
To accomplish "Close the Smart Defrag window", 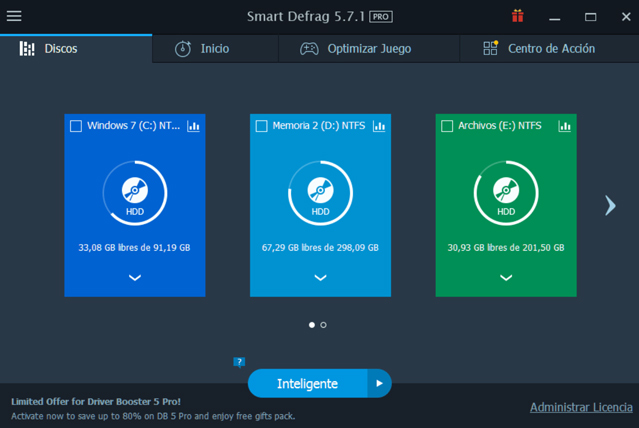I will [x=626, y=17].
